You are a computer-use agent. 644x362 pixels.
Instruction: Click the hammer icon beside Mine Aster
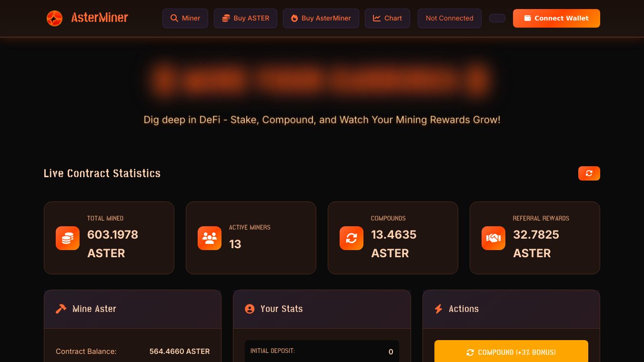click(x=61, y=309)
